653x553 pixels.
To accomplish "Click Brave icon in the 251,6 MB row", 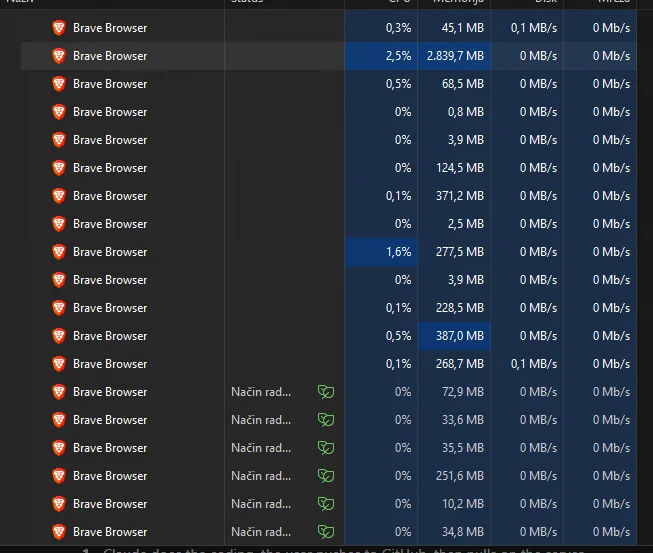I will 59,476.
